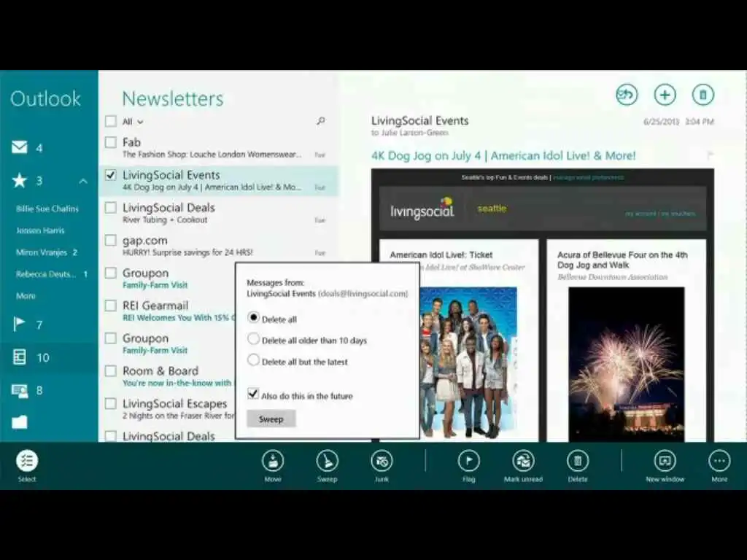Uncheck the LivingSocial Events message checkbox
The height and width of the screenshot is (560, 747).
111,175
